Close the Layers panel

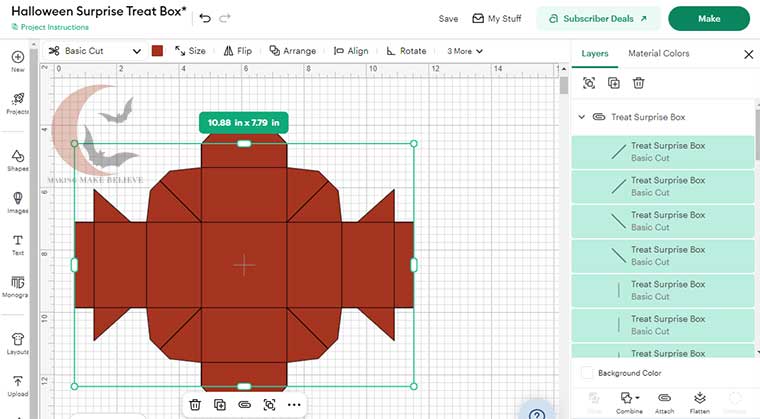pyautogui.click(x=748, y=54)
